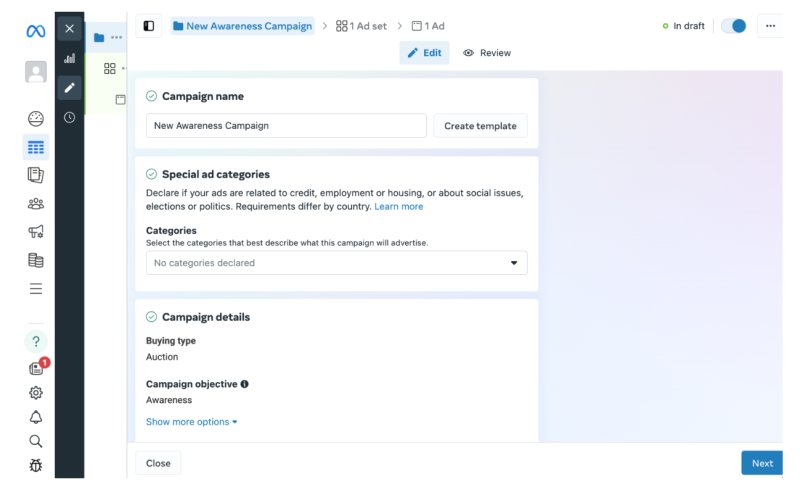The height and width of the screenshot is (490, 800).
Task: Open the Billing coins stack icon
Action: (x=36, y=260)
